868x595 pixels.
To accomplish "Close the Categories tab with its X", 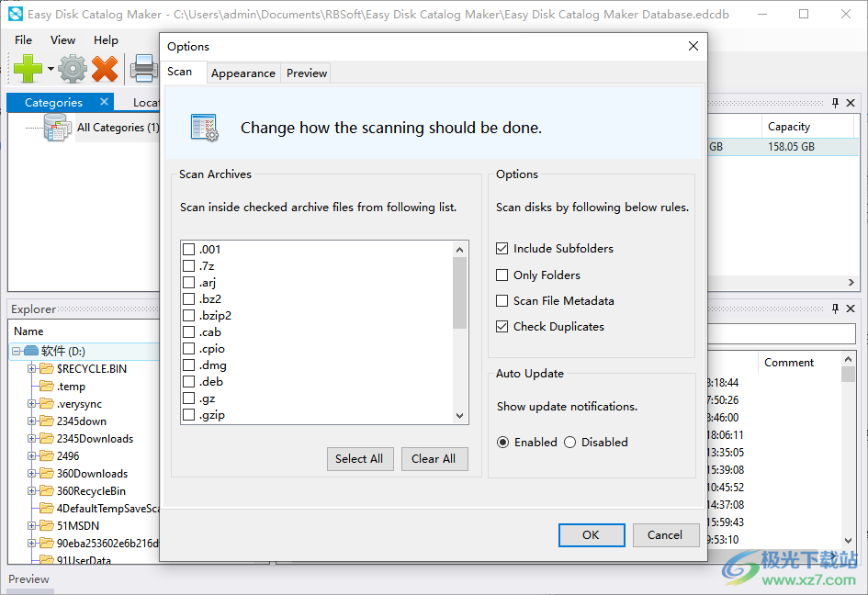I will (104, 102).
